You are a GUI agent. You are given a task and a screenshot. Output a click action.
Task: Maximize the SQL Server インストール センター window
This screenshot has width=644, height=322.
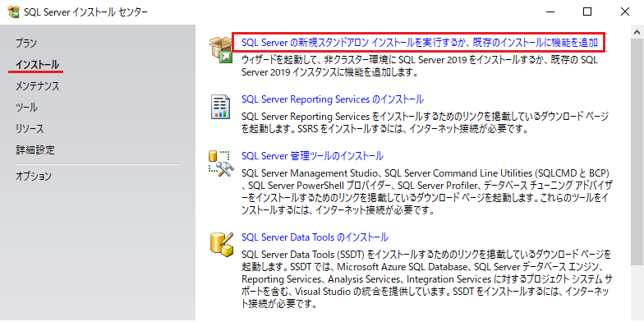pyautogui.click(x=587, y=11)
